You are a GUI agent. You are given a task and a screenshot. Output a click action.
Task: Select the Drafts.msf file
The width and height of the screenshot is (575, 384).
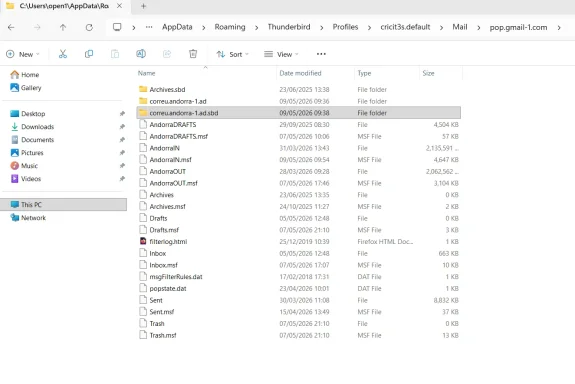tap(299, 230)
